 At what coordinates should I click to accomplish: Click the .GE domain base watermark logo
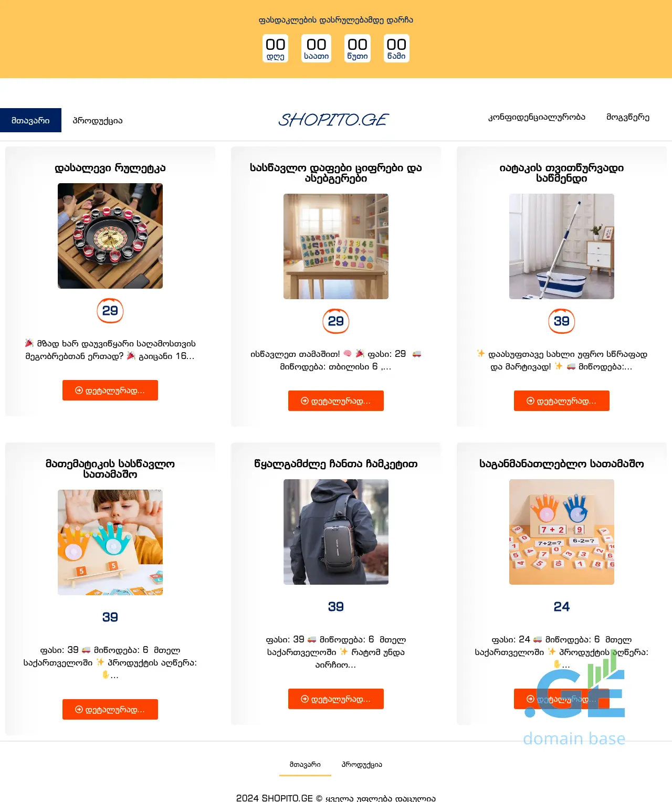574,700
